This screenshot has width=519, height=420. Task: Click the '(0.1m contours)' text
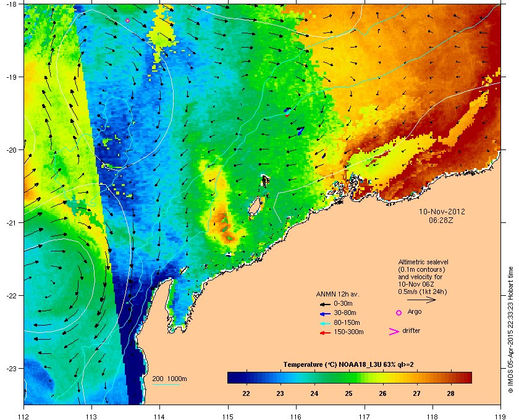point(421,269)
